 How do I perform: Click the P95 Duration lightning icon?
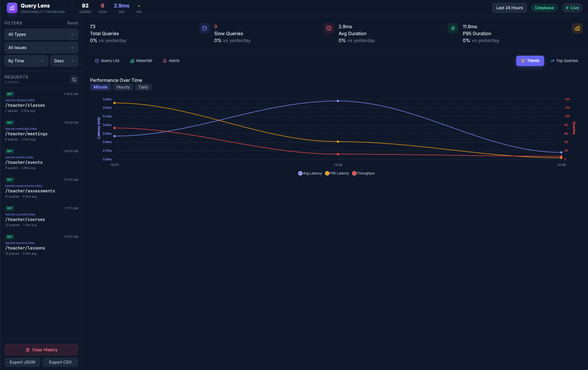coord(453,28)
